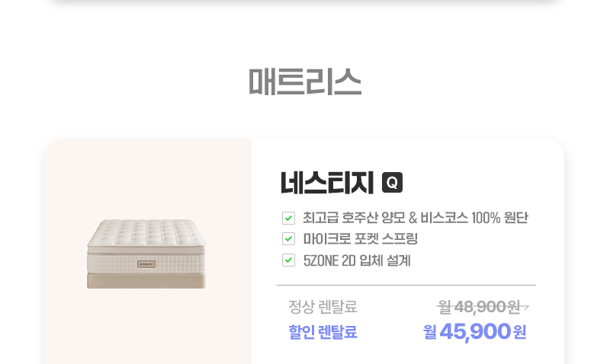Image resolution: width=610 pixels, height=364 pixels.
Task: Click the 할인 렌탈료 label
Action: 323,332
